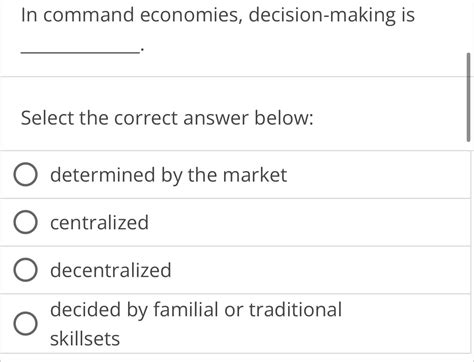This screenshot has width=474, height=362.
Task: Click the word "skillsets" in last option
Action: coord(85,339)
